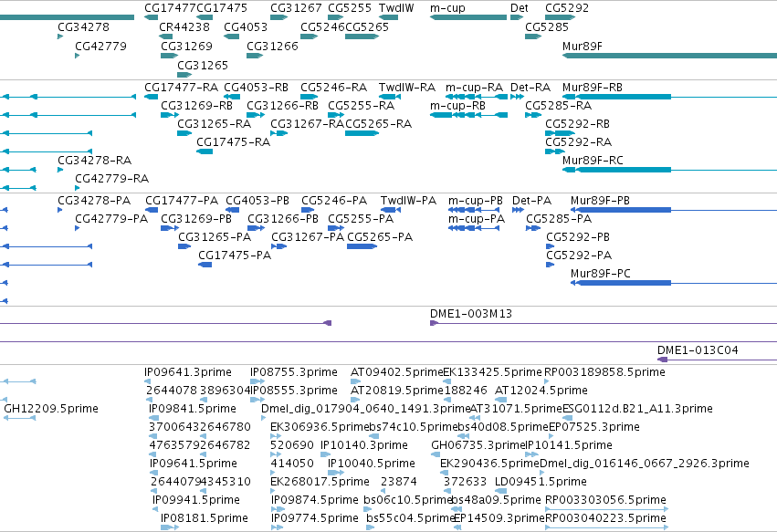Click the CG31266 gene label
Viewport: 777px width, 532px height.
tap(272, 47)
